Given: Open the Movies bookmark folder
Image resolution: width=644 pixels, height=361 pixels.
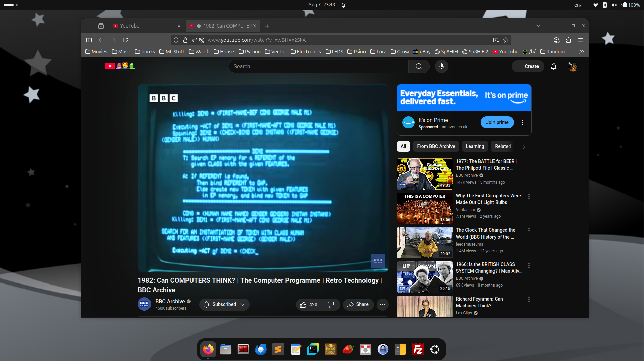Looking at the screenshot, I should [96, 52].
